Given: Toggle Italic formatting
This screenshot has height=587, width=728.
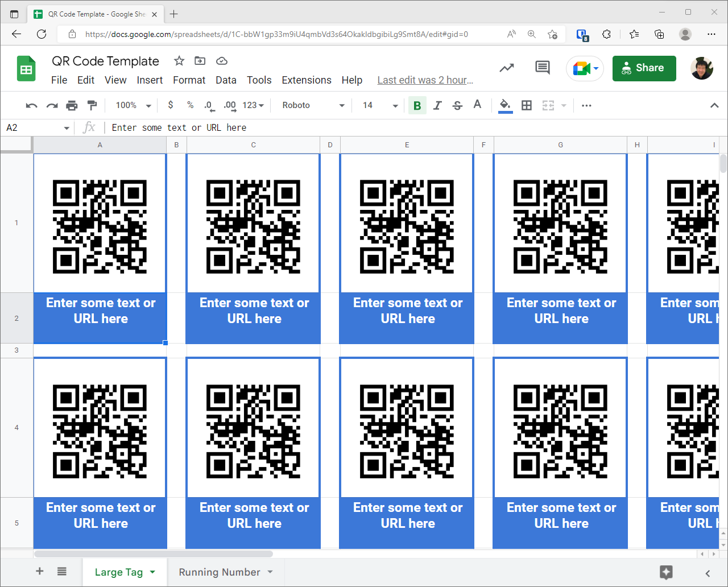Looking at the screenshot, I should click(437, 105).
